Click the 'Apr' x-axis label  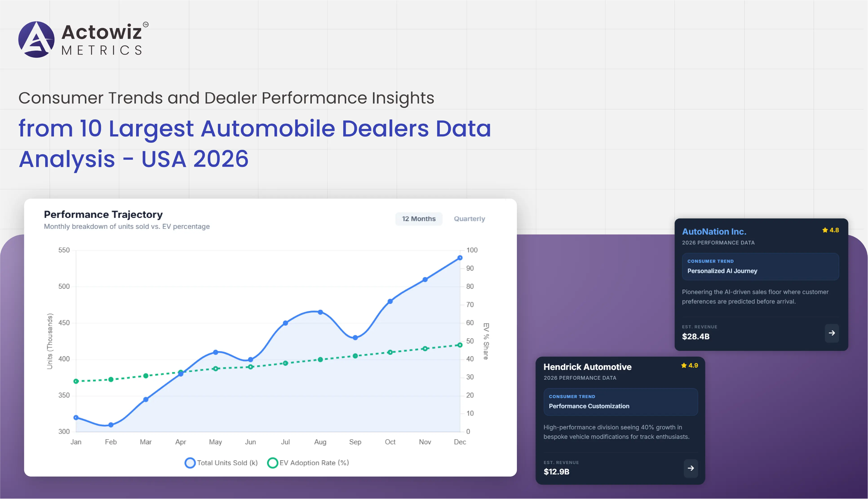pos(181,442)
